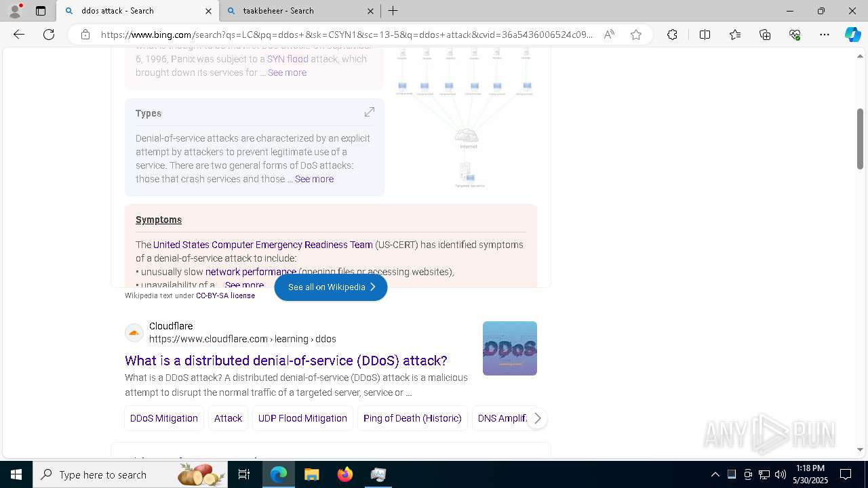Open the network performance link
The image size is (868, 488).
coord(251,272)
